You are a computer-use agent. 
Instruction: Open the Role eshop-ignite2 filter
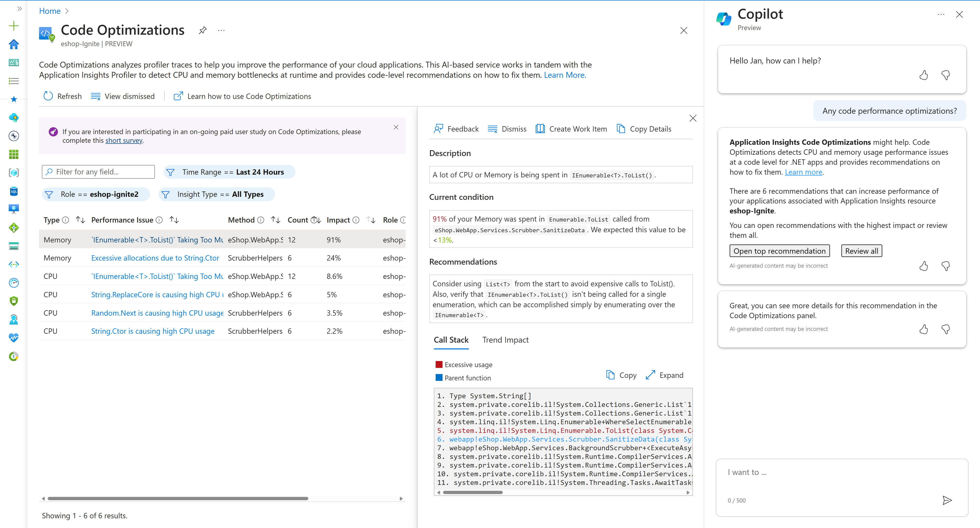(95, 194)
